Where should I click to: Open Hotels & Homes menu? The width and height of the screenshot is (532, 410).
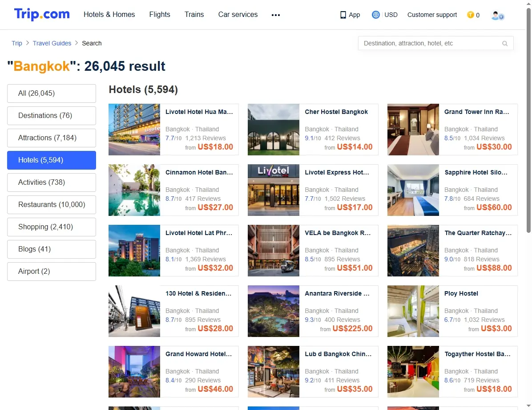coord(109,15)
